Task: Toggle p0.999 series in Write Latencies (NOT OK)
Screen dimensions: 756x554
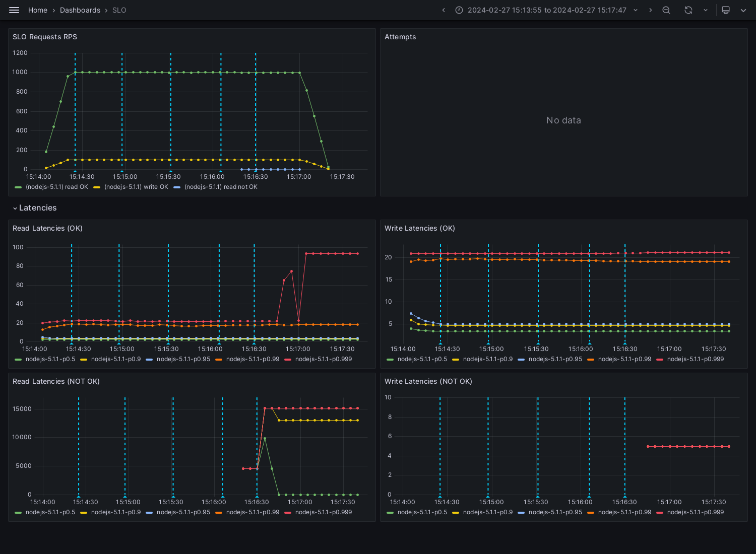Action: (x=696, y=512)
